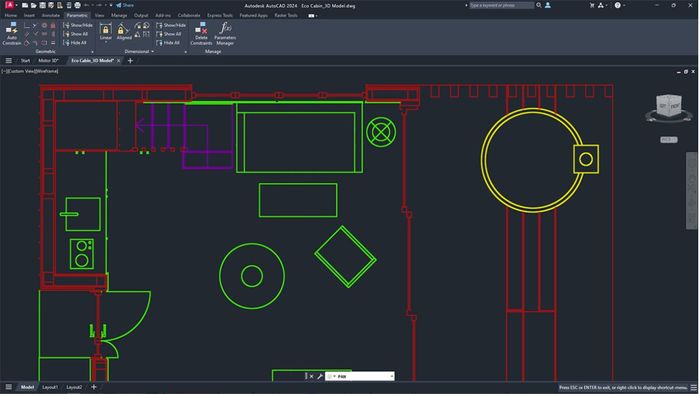700x394 pixels.
Task: Apply the Perpendicular geometric constraint
Action: click(36, 34)
